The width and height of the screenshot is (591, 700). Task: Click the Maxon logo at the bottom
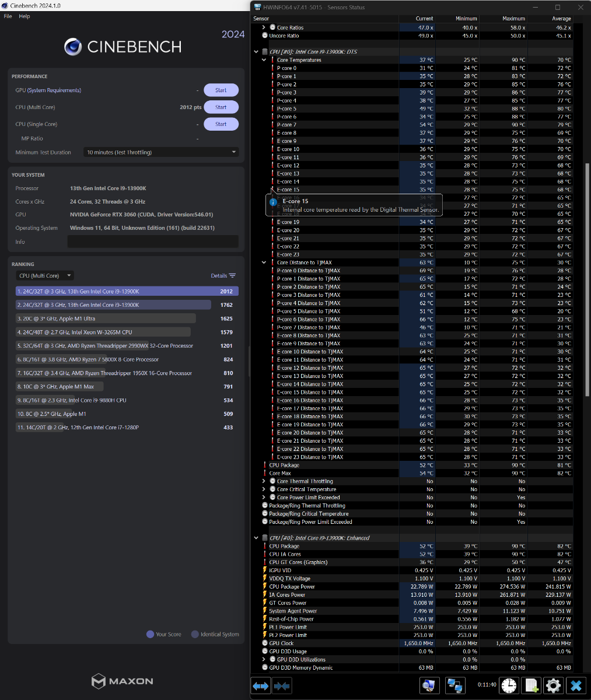pyautogui.click(x=123, y=681)
